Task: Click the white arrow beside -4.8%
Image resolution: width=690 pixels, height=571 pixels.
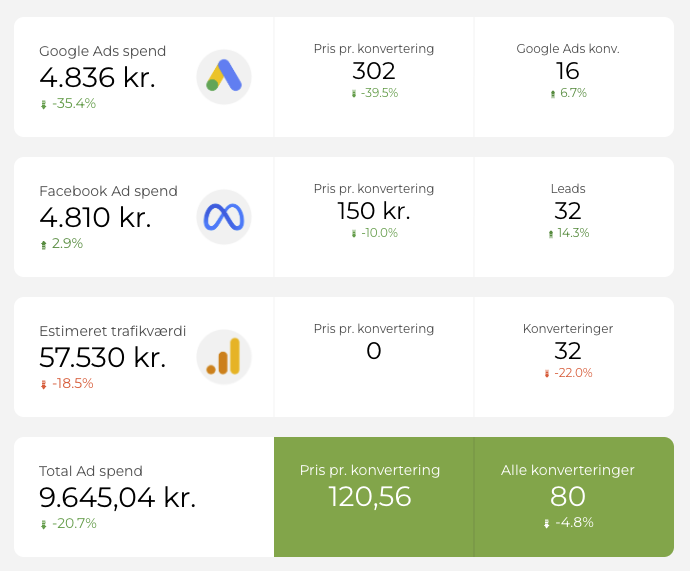Action: click(x=547, y=523)
